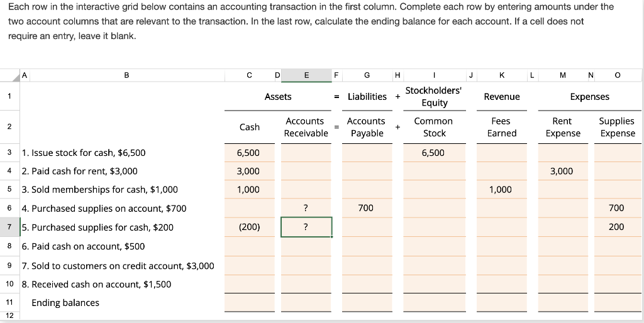Select column C header

(249, 75)
